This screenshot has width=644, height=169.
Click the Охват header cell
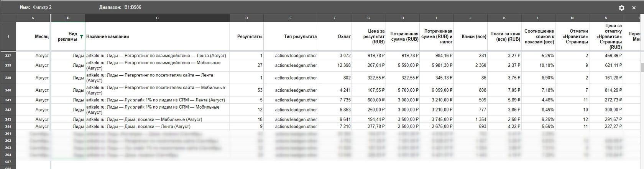point(335,36)
